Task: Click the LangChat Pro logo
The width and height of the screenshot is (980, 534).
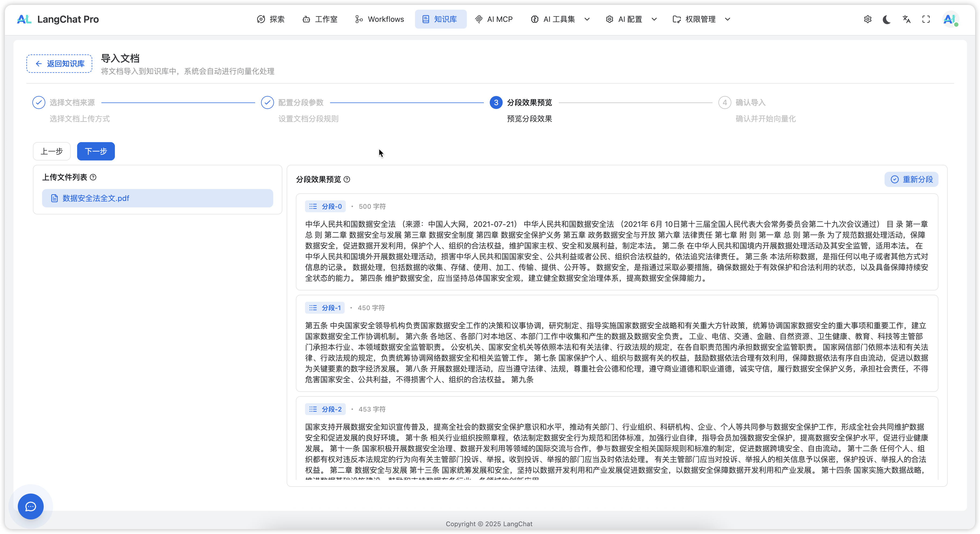Action: coord(58,19)
